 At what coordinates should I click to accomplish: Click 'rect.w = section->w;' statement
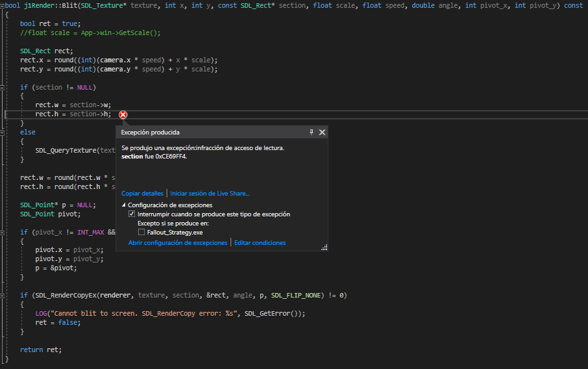[x=73, y=105]
